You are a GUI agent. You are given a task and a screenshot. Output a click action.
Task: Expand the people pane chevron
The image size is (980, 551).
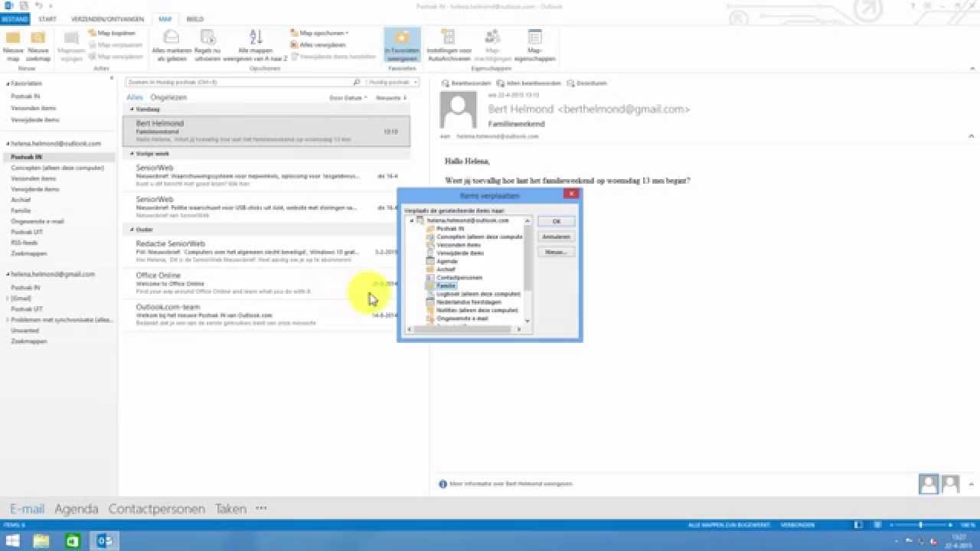[x=971, y=484]
